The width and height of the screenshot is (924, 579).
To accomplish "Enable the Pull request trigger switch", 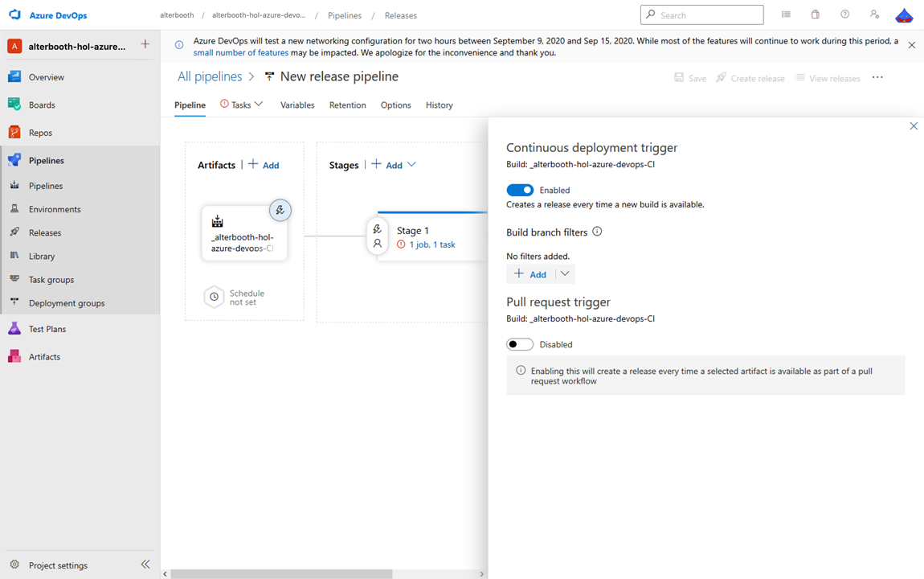I will coord(520,344).
